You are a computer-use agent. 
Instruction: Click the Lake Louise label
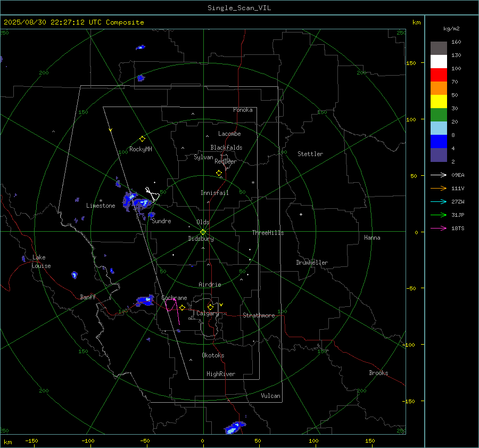[x=41, y=262]
